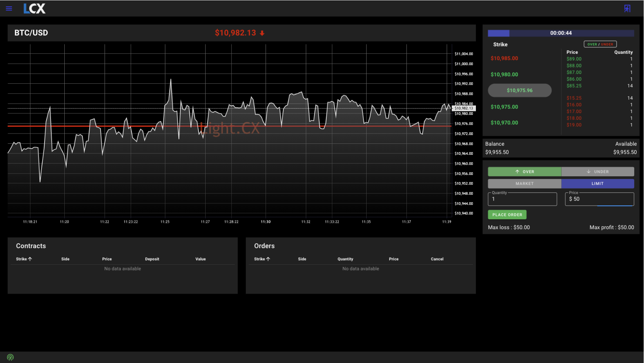Click the $16.00 order book price
Screen dimensions: 644x363
point(574,105)
